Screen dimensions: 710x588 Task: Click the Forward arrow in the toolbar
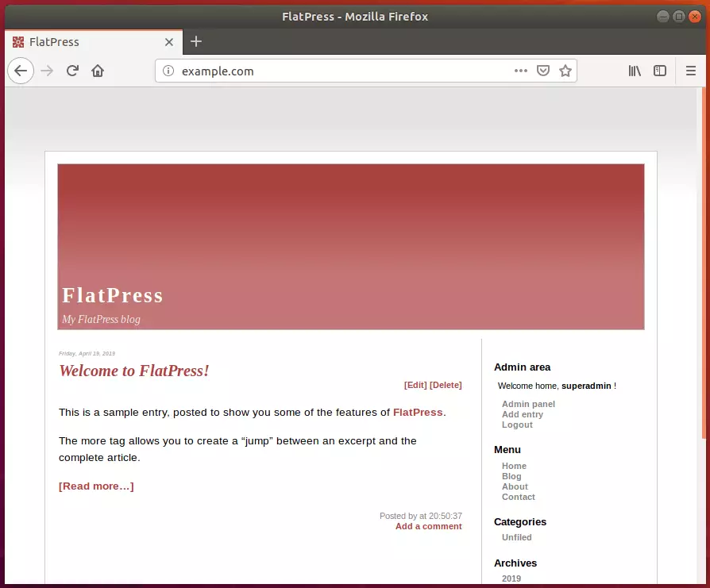tap(47, 71)
